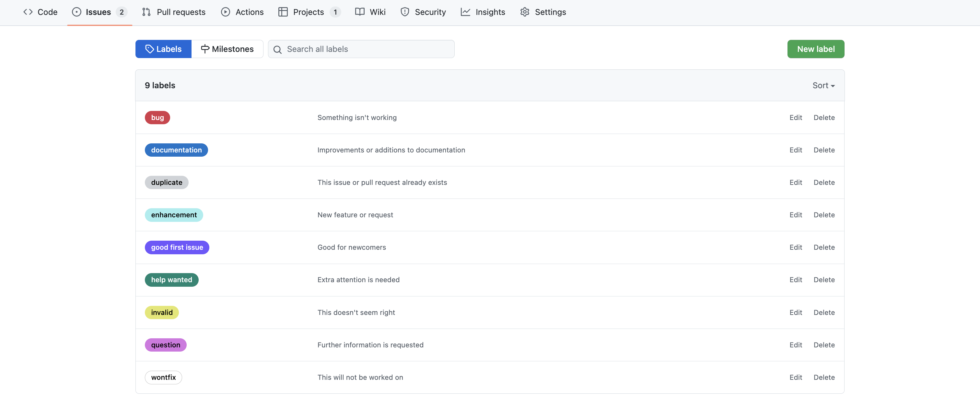The width and height of the screenshot is (980, 397).
Task: Open the Wiki book icon
Action: (359, 12)
